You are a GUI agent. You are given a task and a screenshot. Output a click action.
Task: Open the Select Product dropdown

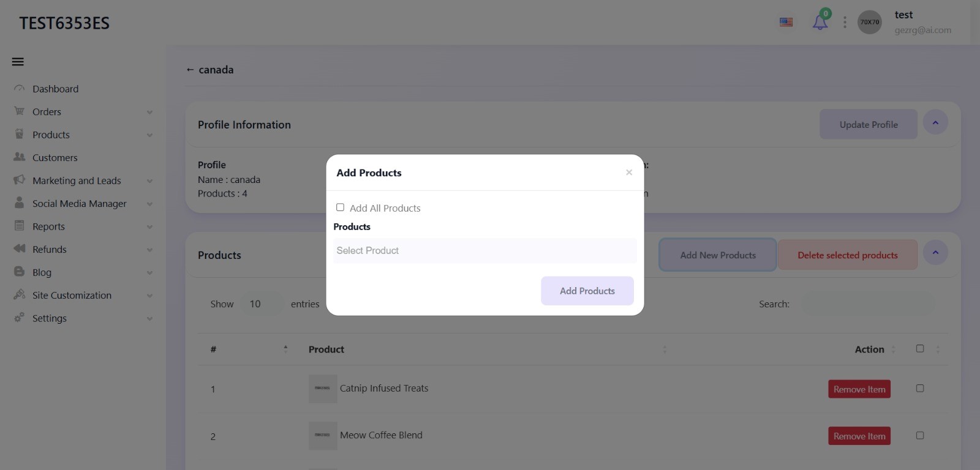[x=485, y=251]
